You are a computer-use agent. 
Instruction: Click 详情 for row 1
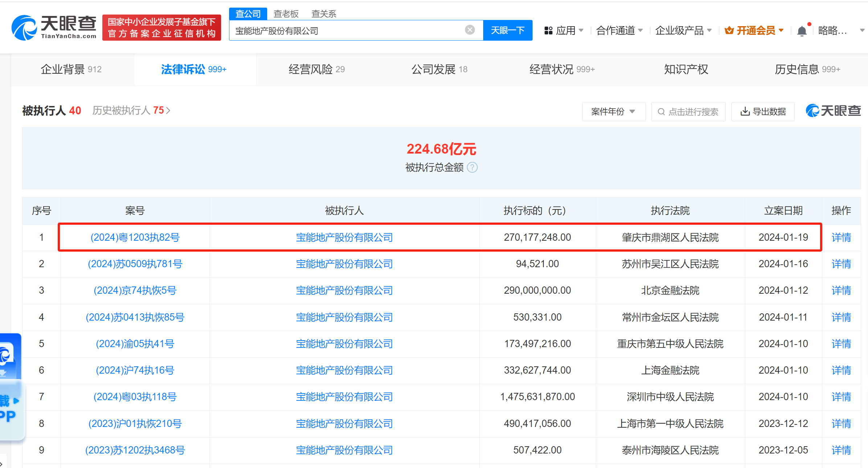(x=841, y=237)
